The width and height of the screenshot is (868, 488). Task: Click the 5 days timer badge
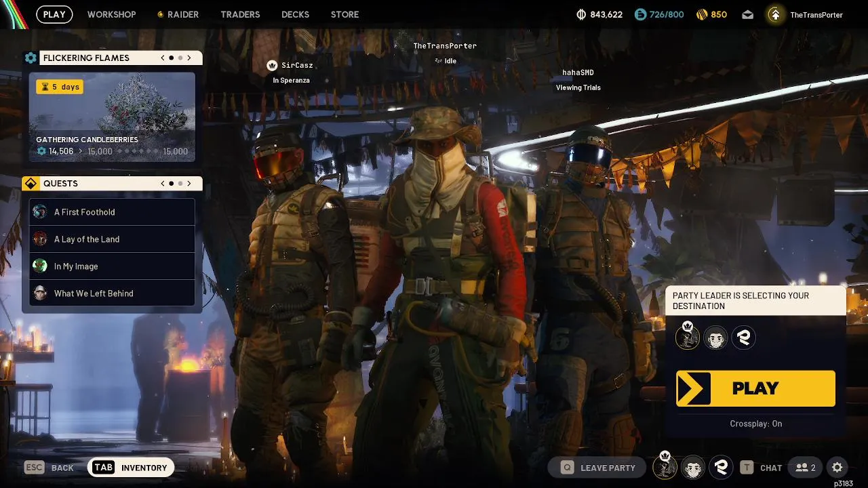pos(60,87)
